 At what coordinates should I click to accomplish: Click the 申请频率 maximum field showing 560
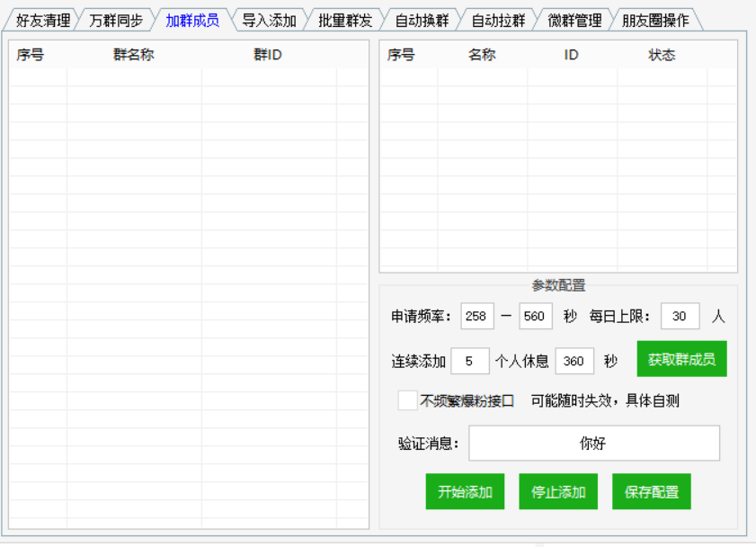(536, 316)
